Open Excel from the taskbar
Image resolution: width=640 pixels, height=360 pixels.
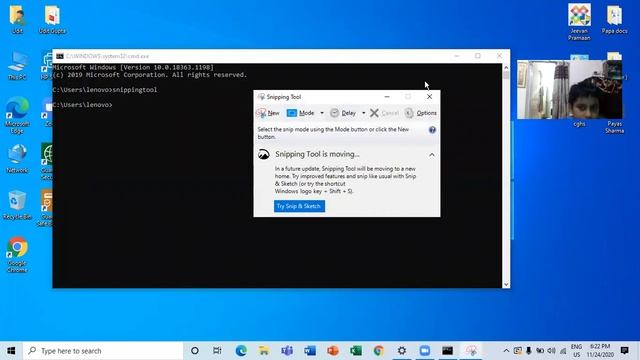[356, 351]
